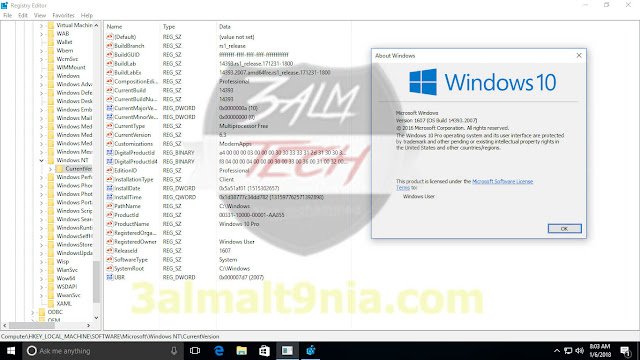Close the About Windows dialog
The image size is (640, 360).
coord(579,56)
